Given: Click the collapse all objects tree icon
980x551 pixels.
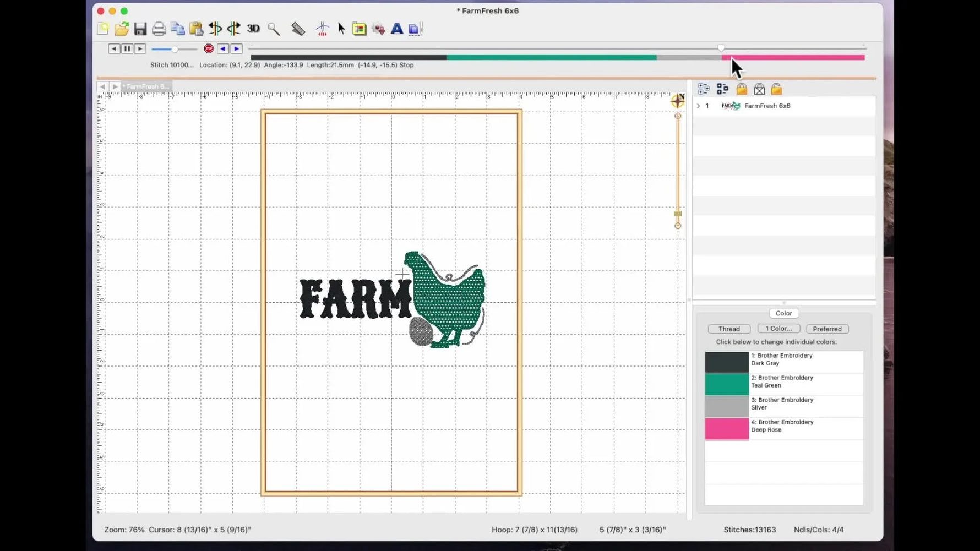Looking at the screenshot, I should [722, 89].
